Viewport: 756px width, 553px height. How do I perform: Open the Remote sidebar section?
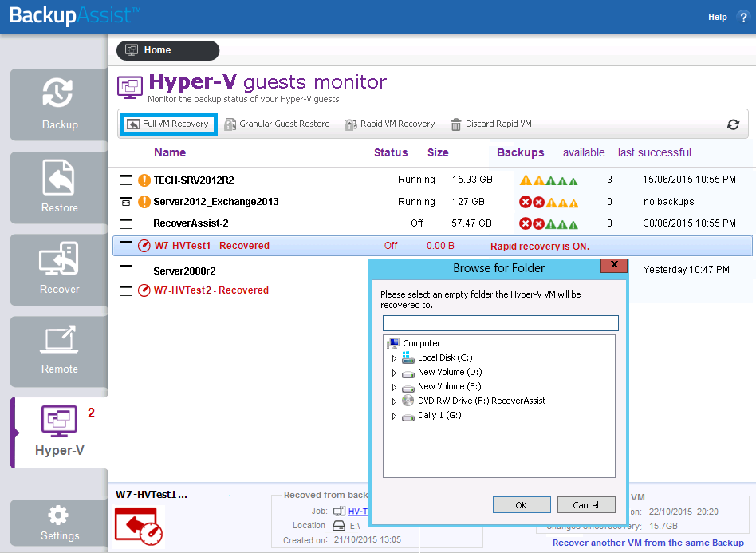point(59,352)
